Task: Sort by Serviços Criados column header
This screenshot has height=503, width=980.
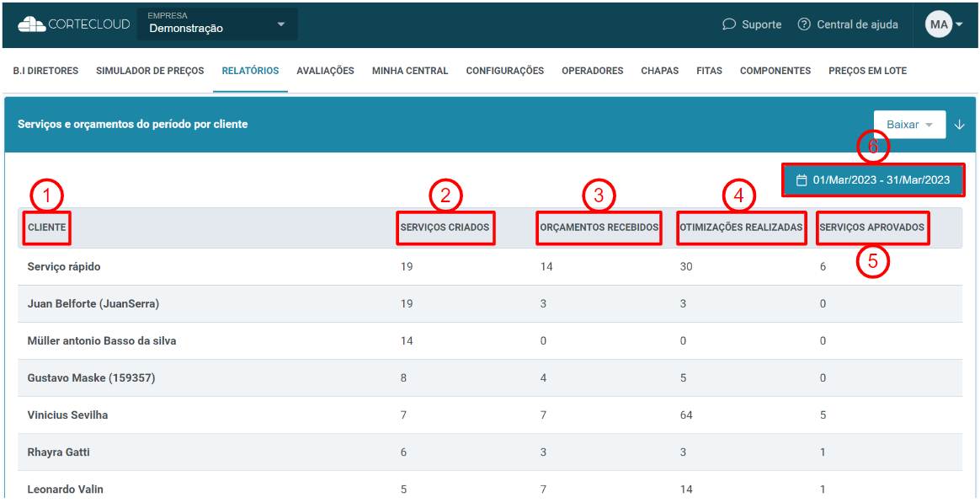Action: click(445, 227)
